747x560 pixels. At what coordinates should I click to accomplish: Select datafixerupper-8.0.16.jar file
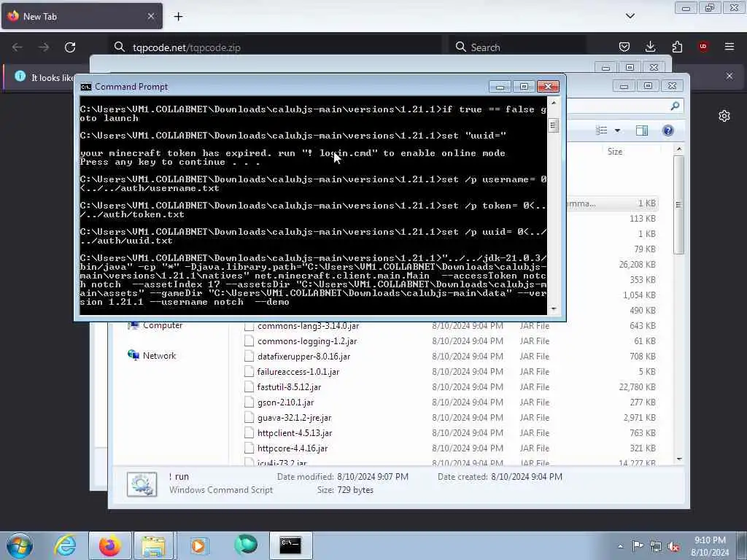304,356
